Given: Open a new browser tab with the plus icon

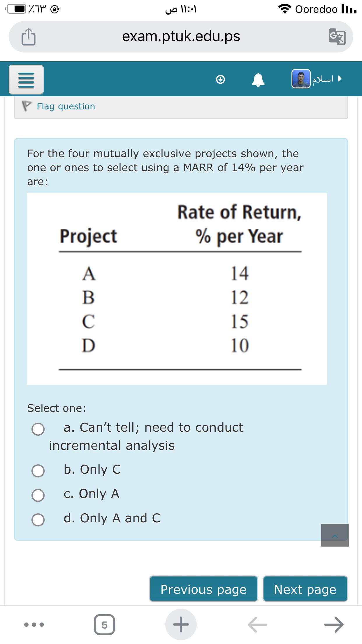Looking at the screenshot, I should click(x=181, y=624).
